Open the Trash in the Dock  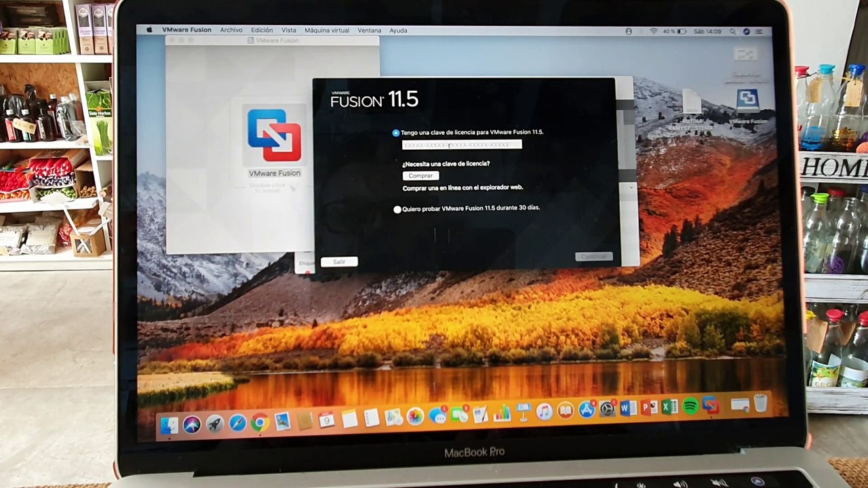[x=761, y=403]
